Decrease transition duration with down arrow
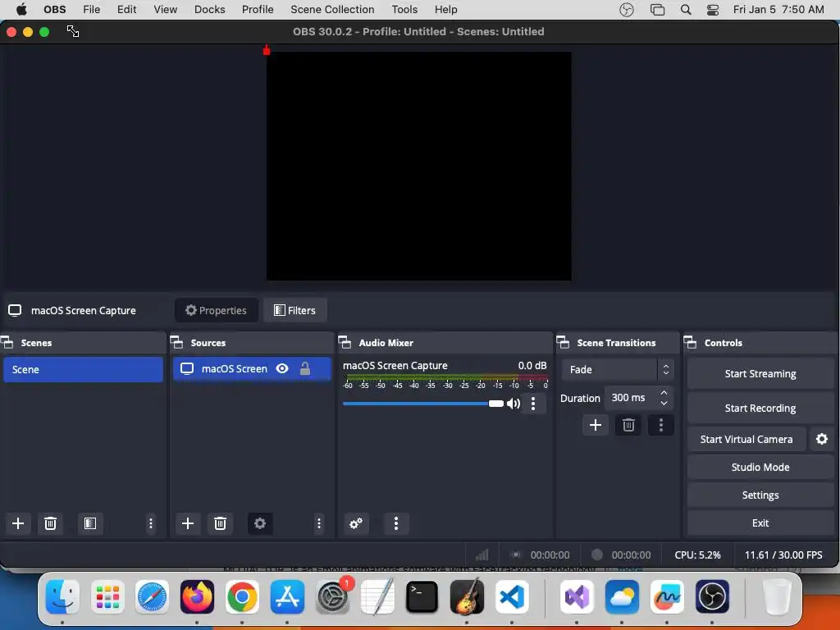 click(664, 403)
